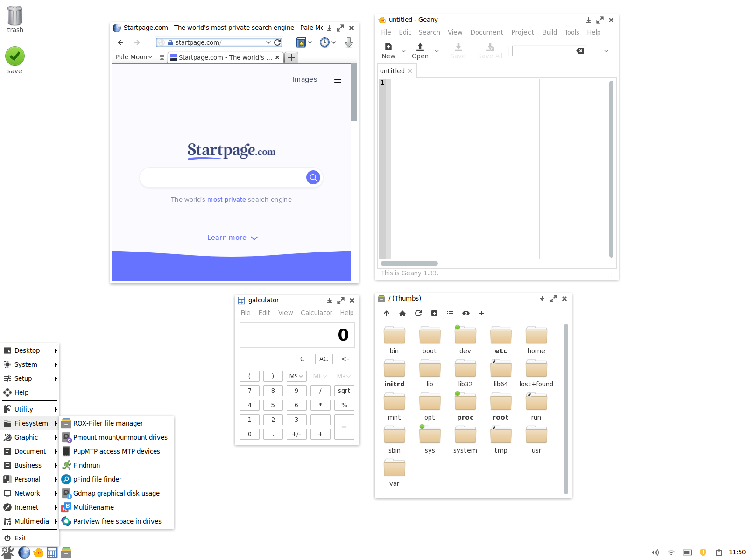747x560 pixels.
Task: Click the equals button in galculator
Action: [x=344, y=427]
